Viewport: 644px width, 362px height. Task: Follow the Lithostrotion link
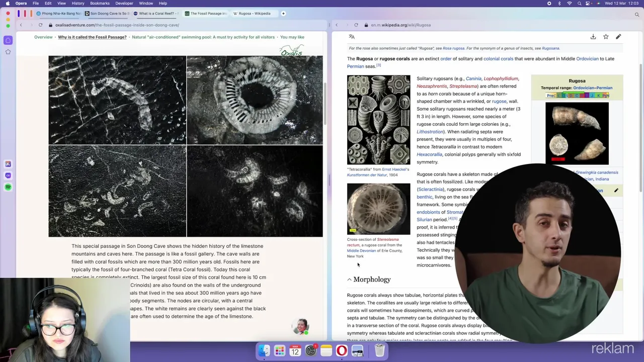[430, 132]
